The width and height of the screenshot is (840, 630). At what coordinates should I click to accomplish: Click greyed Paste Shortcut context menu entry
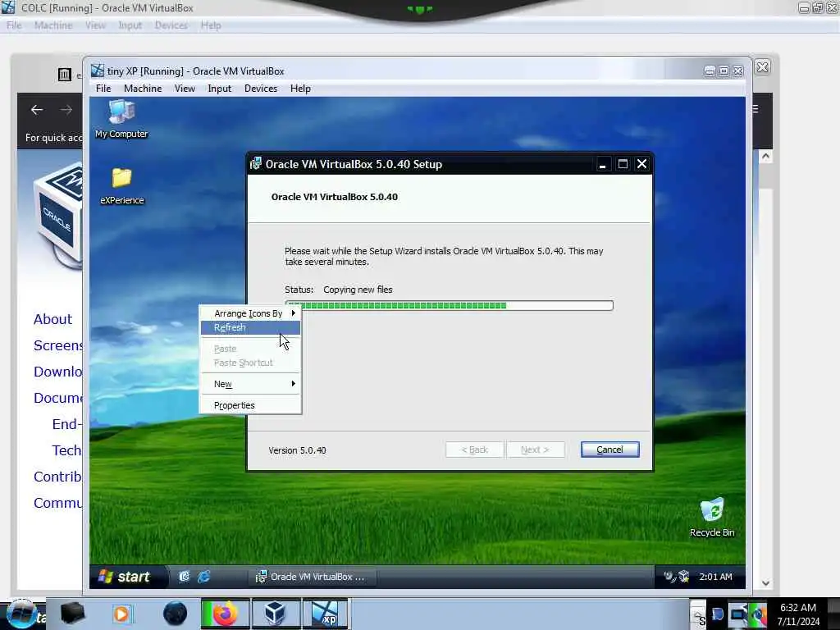(250, 363)
